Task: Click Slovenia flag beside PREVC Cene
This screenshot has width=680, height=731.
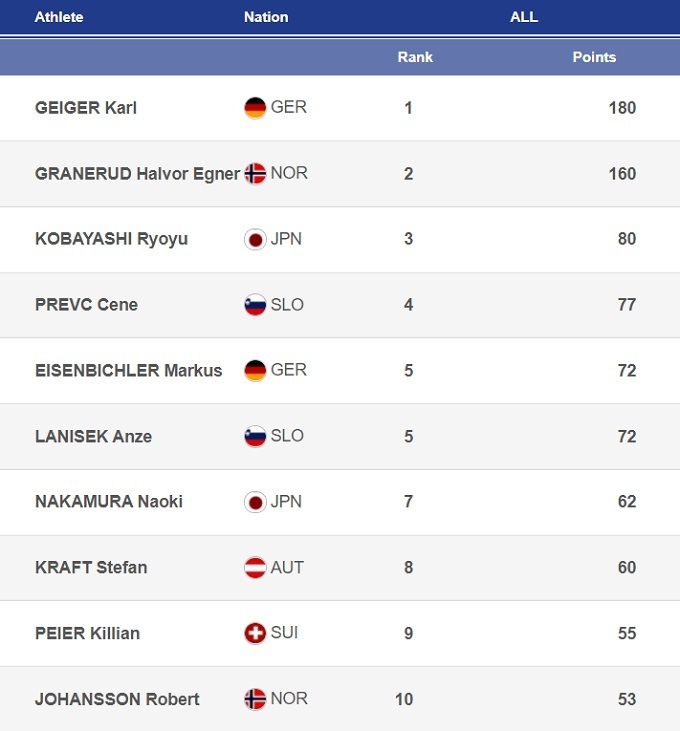Action: [x=255, y=304]
